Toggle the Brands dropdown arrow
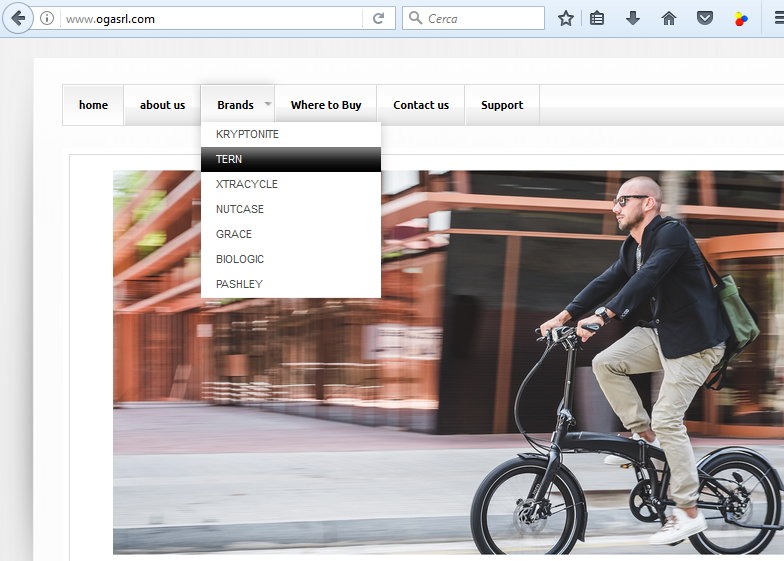 coord(268,104)
